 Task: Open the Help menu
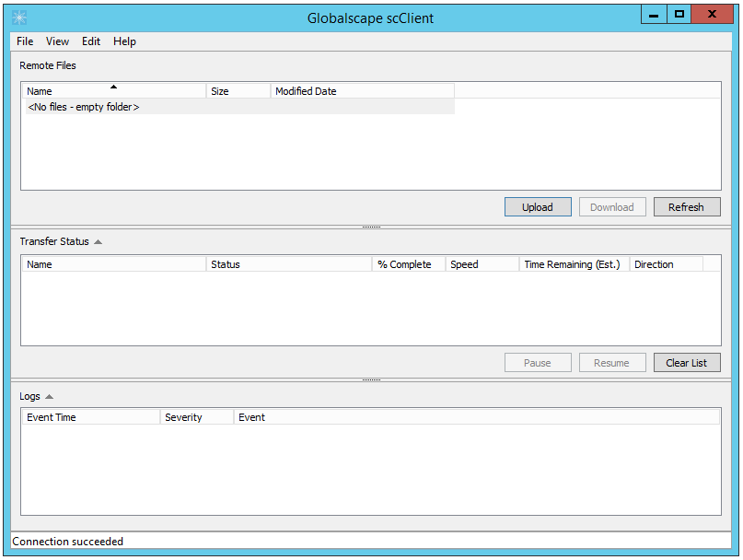[124, 41]
